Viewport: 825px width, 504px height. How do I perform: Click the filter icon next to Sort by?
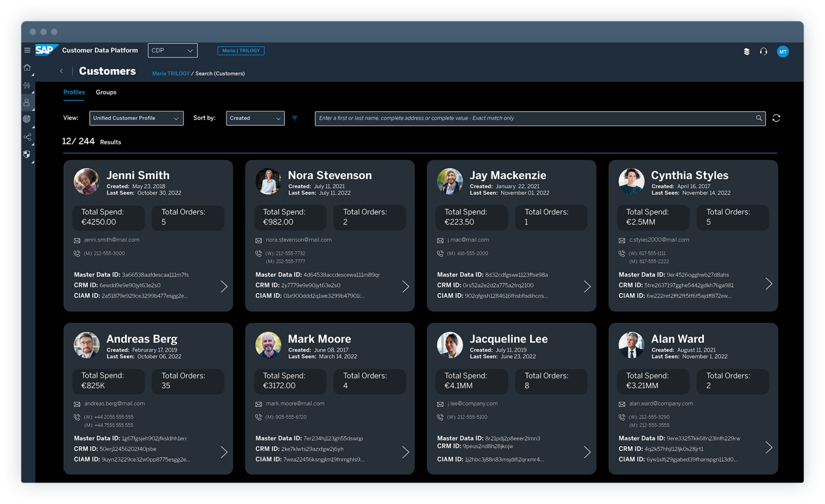295,118
